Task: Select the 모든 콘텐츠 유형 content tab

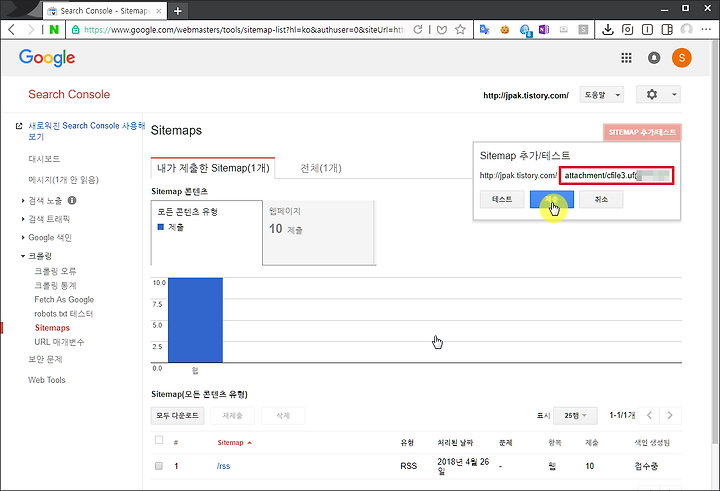Action: coord(207,232)
